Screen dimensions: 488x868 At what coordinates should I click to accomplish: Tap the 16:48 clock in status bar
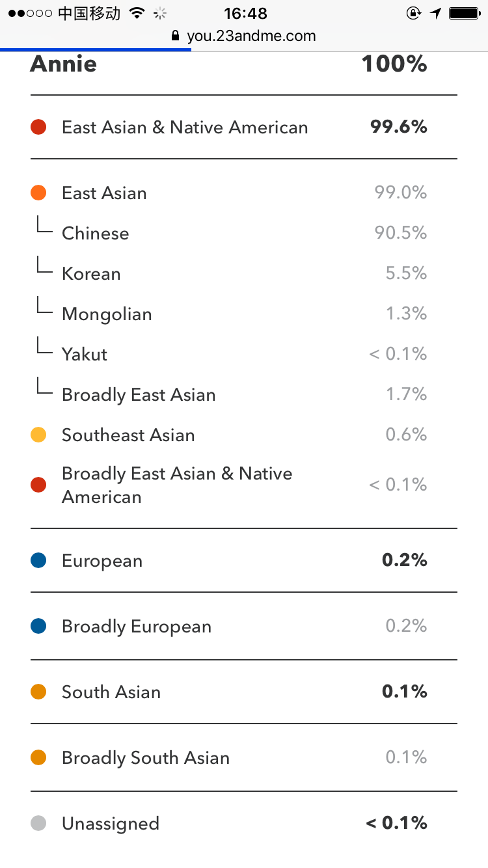click(x=245, y=13)
